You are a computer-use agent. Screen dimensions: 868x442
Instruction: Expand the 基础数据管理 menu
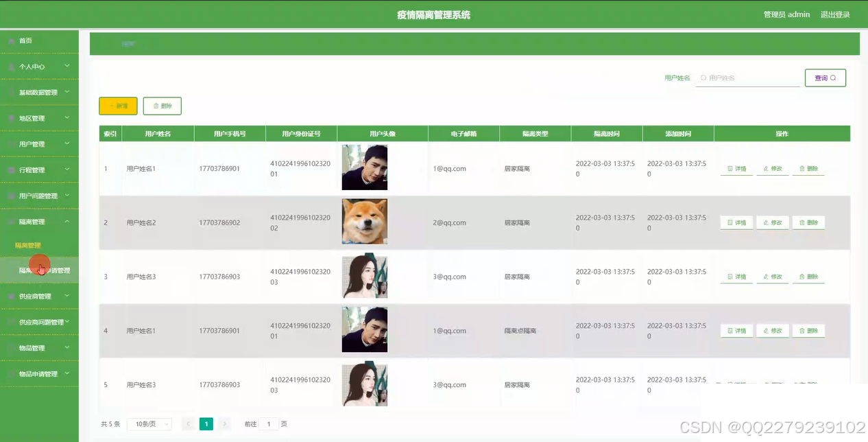tap(38, 92)
